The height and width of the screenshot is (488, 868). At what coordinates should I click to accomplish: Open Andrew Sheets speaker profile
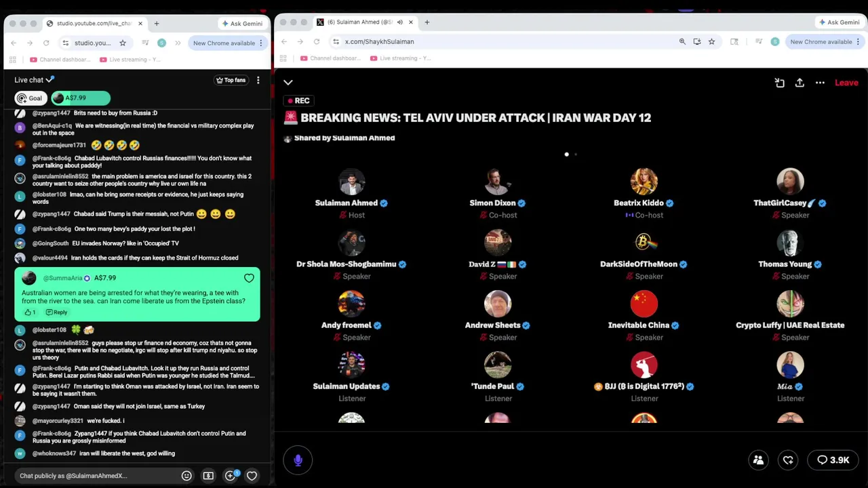498,304
